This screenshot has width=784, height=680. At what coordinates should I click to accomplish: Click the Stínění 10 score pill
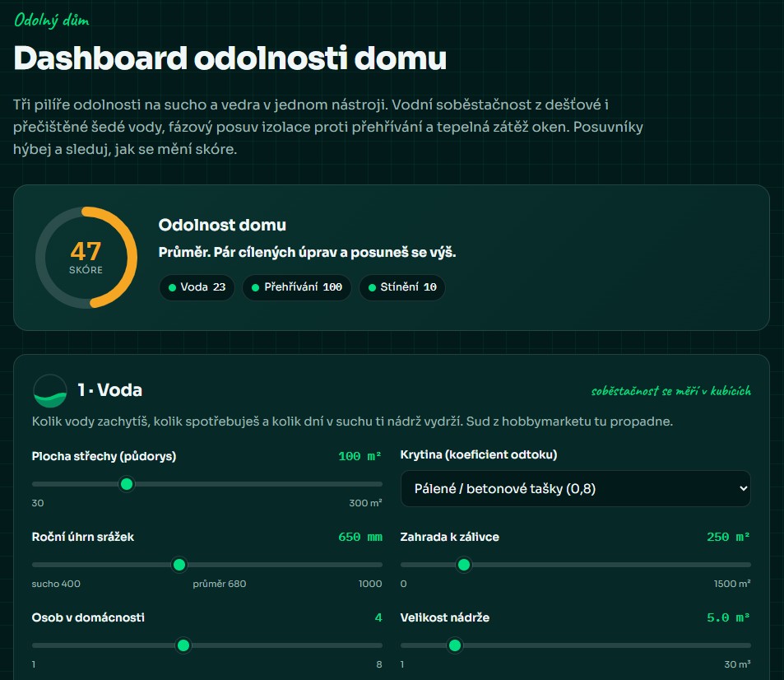[402, 287]
